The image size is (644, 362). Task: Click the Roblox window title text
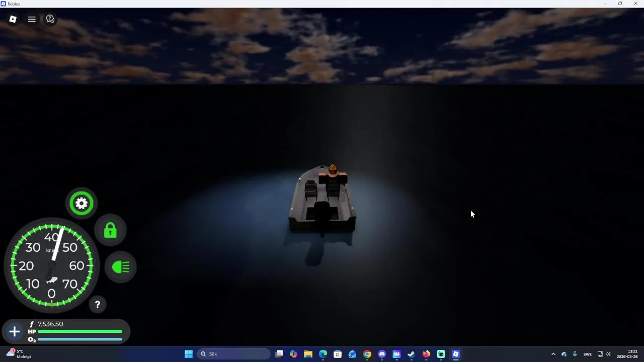(x=14, y=4)
